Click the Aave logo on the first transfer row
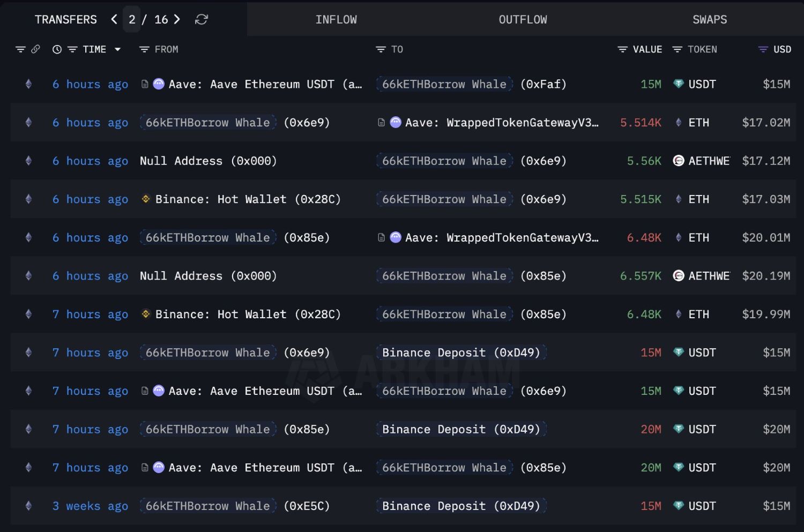This screenshot has width=804, height=532. [x=158, y=84]
